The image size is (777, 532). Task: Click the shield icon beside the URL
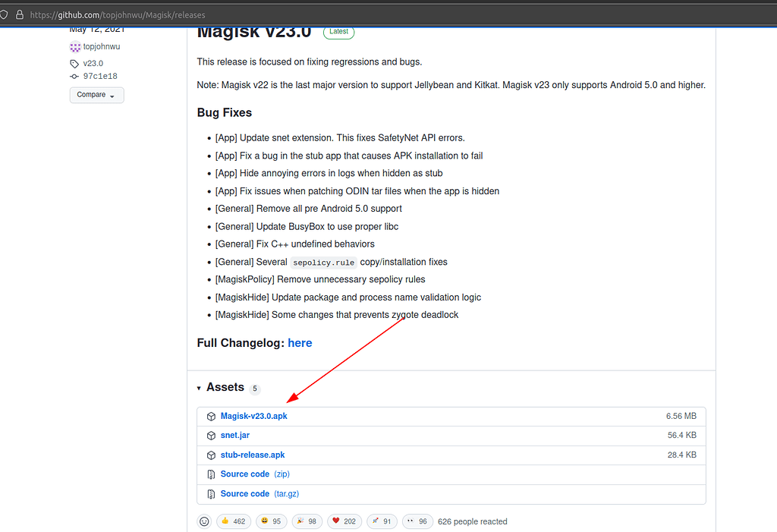(4, 14)
